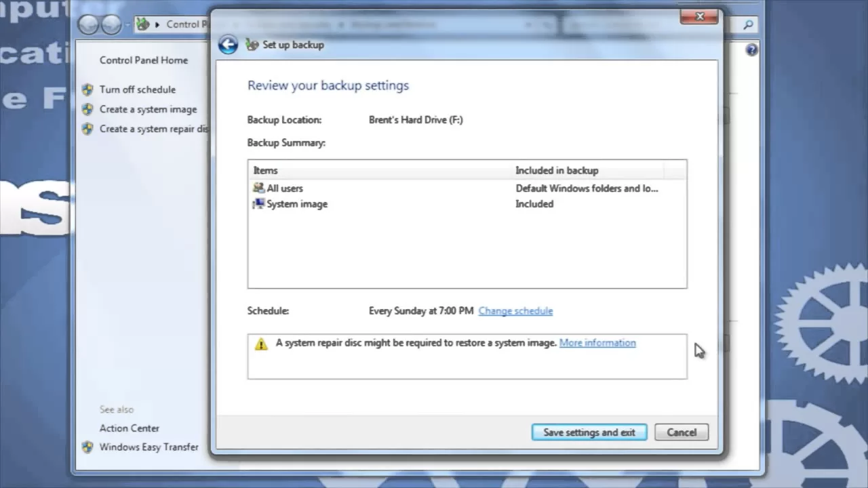The height and width of the screenshot is (488, 868).
Task: Click the shield icon beside Windows Easy Transfer
Action: (x=87, y=447)
